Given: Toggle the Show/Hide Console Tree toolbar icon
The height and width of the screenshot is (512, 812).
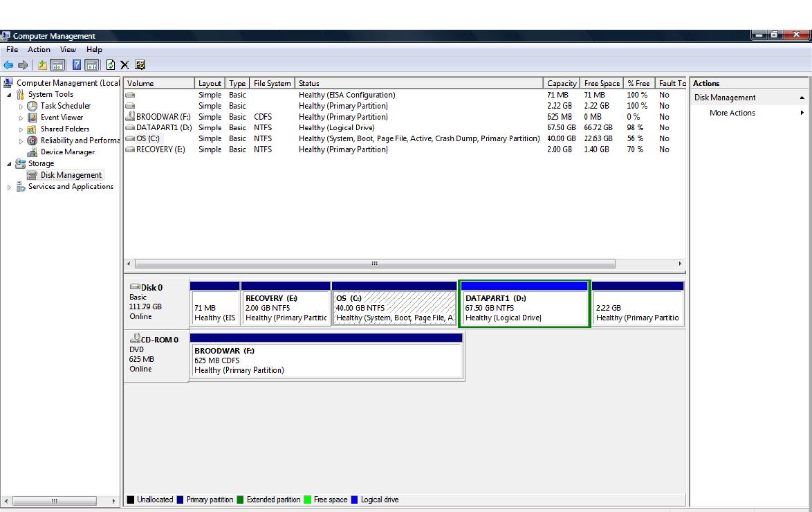Looking at the screenshot, I should coord(57,65).
